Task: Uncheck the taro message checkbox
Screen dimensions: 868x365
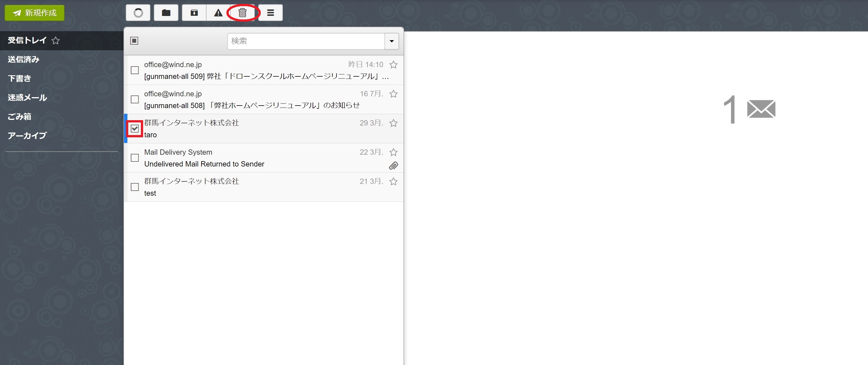Action: click(x=135, y=128)
